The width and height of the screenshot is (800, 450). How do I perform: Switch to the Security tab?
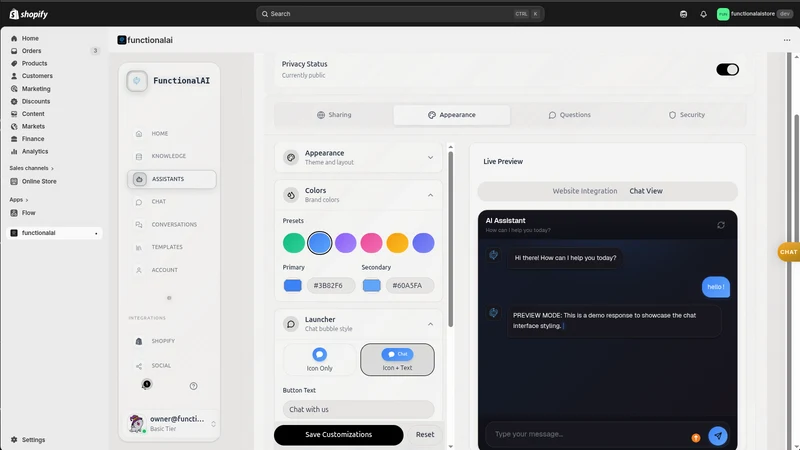pos(687,115)
